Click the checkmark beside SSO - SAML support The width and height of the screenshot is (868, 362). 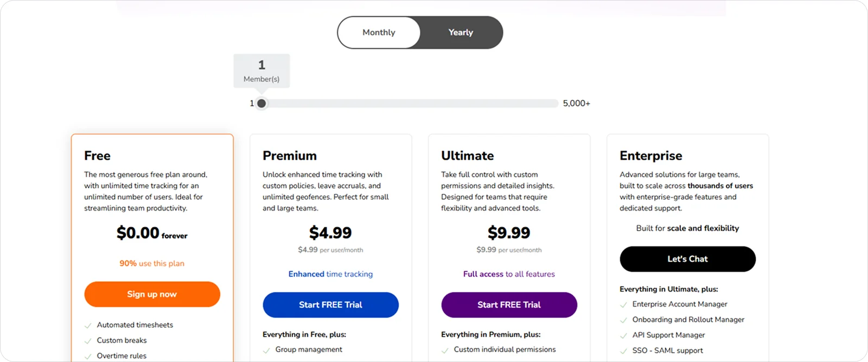[x=624, y=351]
